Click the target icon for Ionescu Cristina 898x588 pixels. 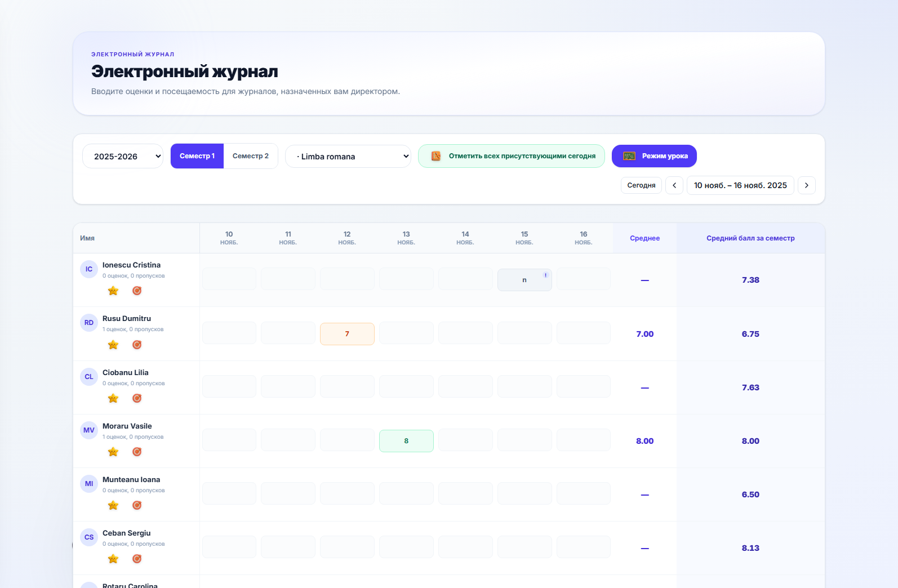[137, 291]
